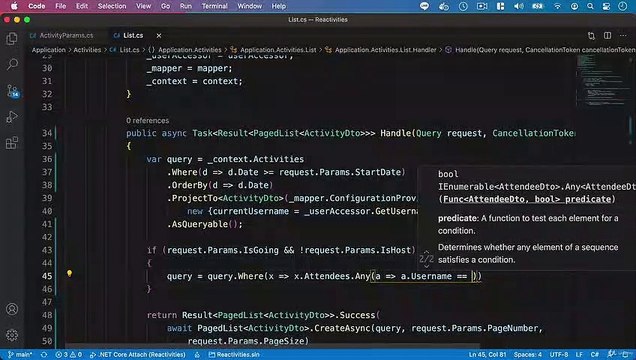Open the Window menu
This screenshot has height=360, width=636.
tap(249, 6)
